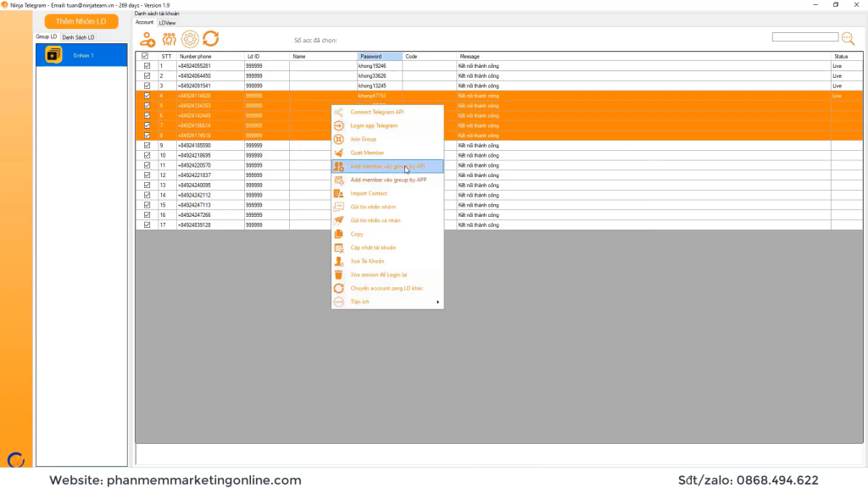Screen dimensions: 868x488
Task: Click the Tiện ích dots icon
Action: (339, 302)
